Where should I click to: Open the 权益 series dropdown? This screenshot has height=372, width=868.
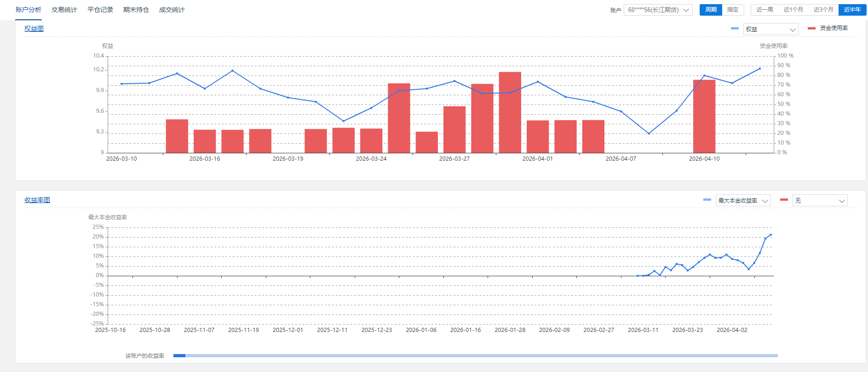(x=770, y=29)
